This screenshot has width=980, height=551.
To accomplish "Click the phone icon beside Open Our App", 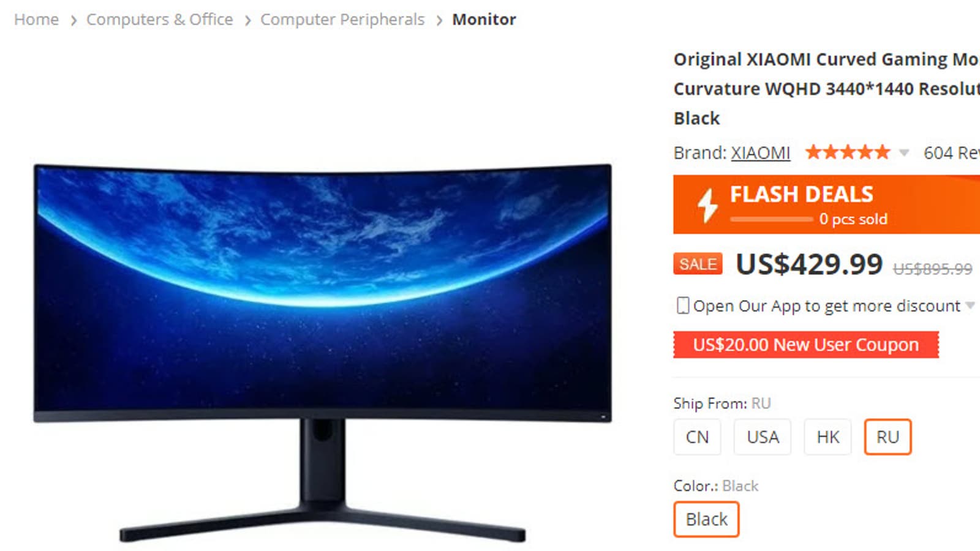I will coord(682,305).
